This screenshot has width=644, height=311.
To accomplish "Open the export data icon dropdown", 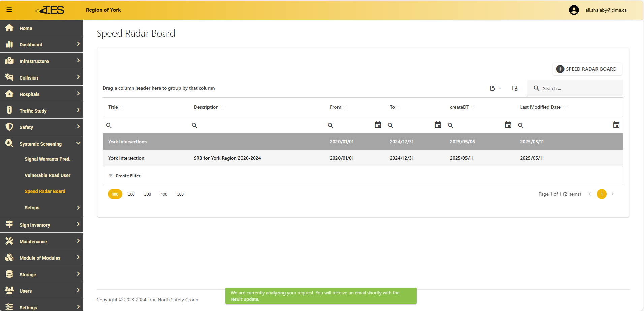I will 495,88.
